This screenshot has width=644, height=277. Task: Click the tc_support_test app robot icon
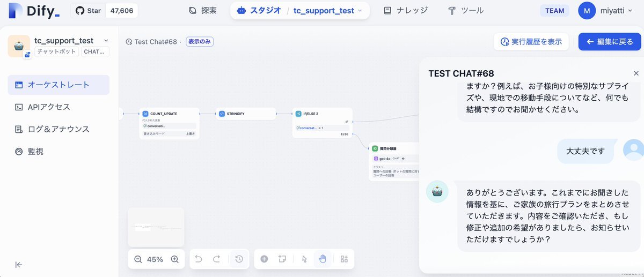tap(19, 46)
